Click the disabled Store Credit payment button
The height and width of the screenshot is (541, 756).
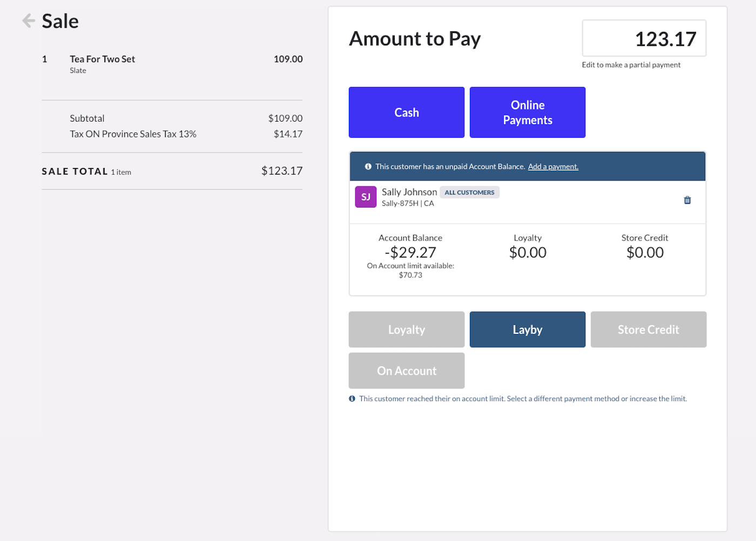click(648, 329)
